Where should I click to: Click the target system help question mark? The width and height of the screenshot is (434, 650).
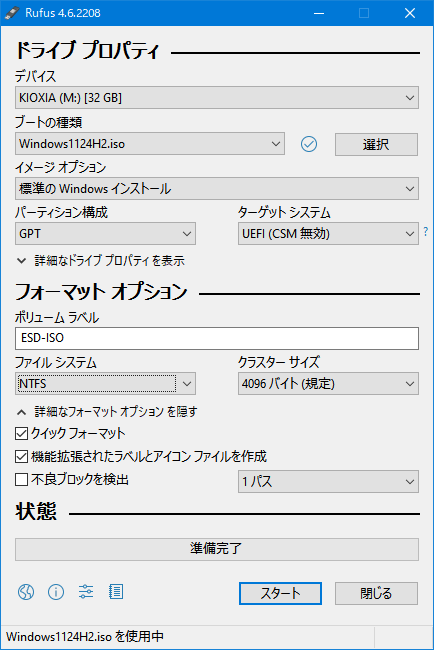(426, 232)
